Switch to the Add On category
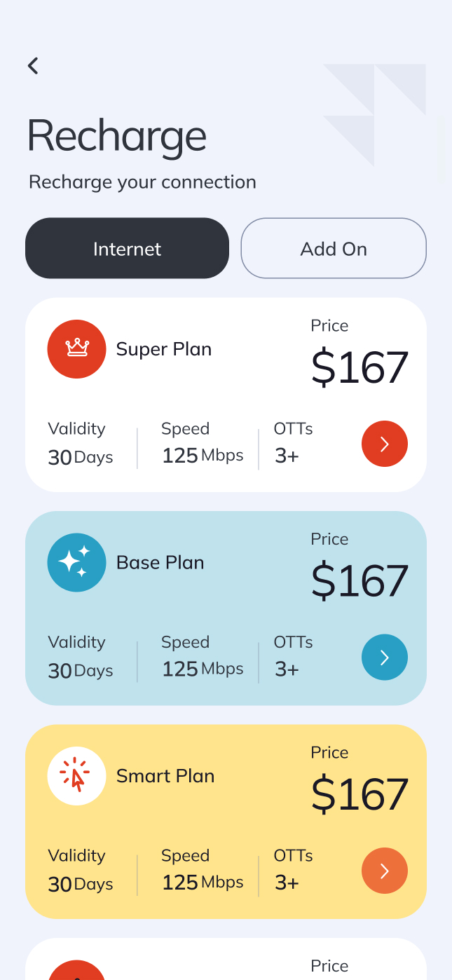Image resolution: width=452 pixels, height=980 pixels. click(x=334, y=248)
